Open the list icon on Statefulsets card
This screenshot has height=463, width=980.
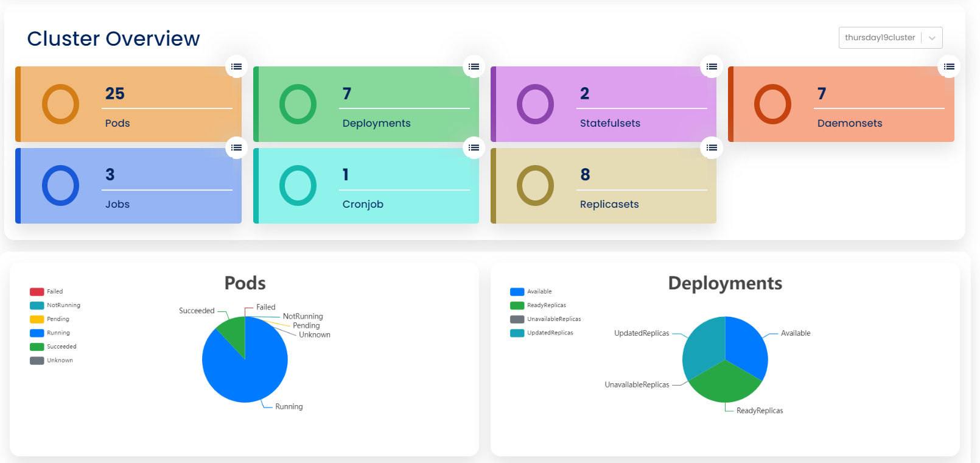coord(712,66)
